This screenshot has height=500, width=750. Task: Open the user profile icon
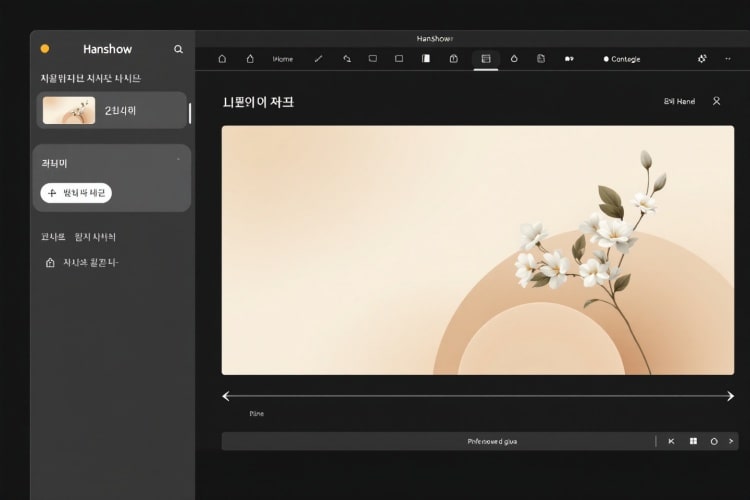point(717,101)
